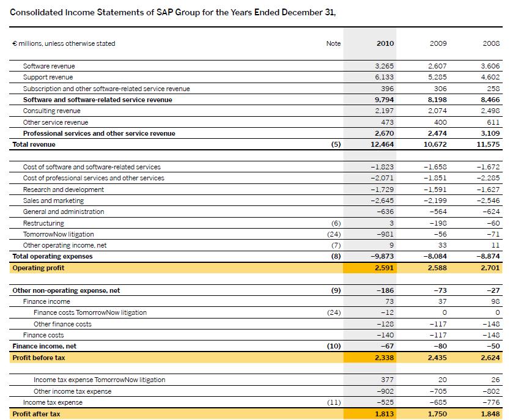
Task: Click 'Professional services and other service revenue'
Action: coord(99,133)
